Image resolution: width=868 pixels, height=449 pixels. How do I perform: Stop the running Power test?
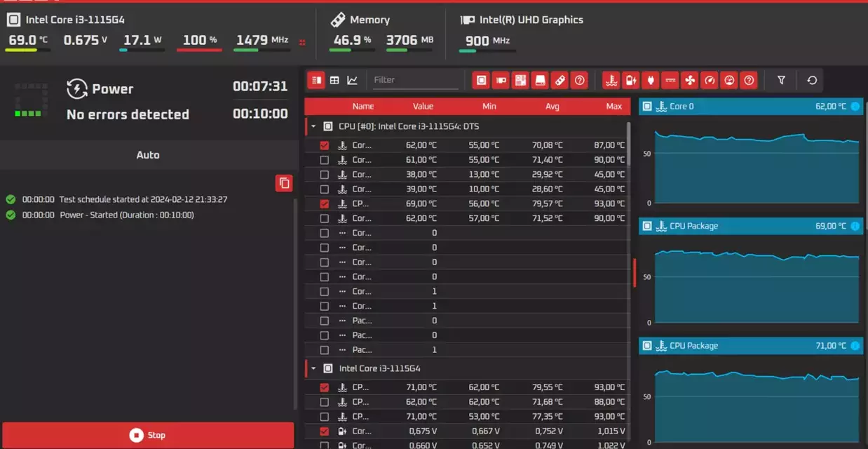click(148, 435)
